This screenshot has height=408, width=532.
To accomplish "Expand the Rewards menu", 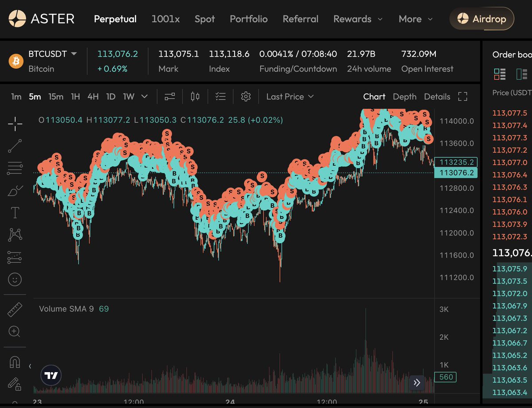I will point(358,19).
